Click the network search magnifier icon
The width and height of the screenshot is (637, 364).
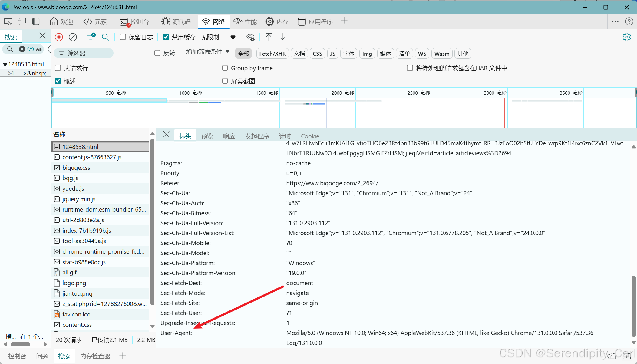click(105, 37)
